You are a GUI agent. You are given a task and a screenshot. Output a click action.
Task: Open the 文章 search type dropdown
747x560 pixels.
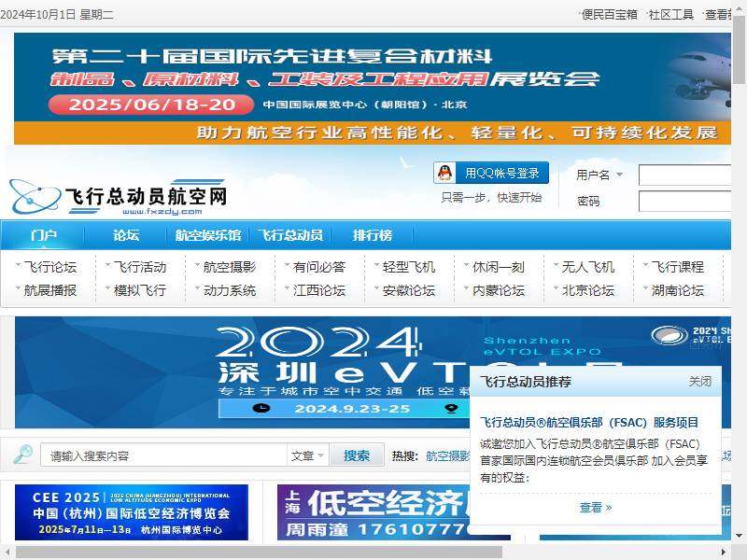[x=307, y=455]
